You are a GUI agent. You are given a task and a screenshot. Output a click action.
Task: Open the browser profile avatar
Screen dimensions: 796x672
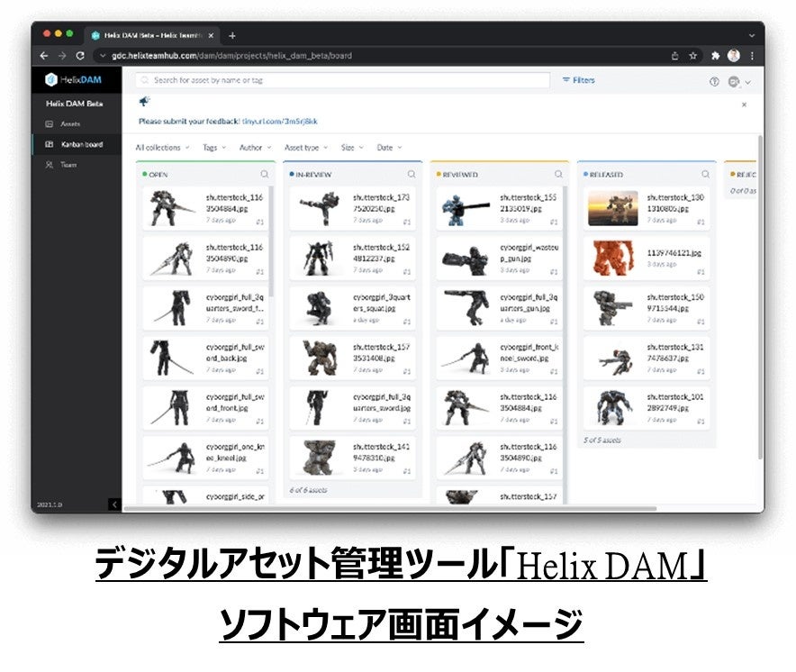tap(734, 55)
